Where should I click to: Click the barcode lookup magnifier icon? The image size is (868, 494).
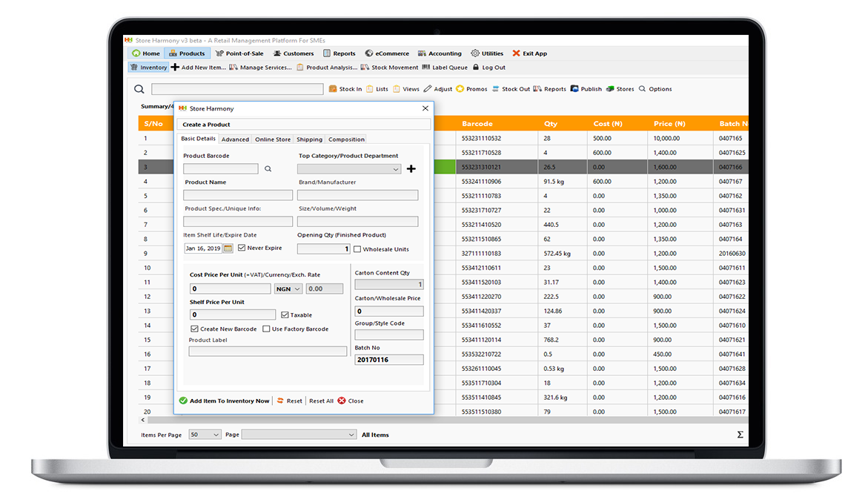[x=268, y=169]
